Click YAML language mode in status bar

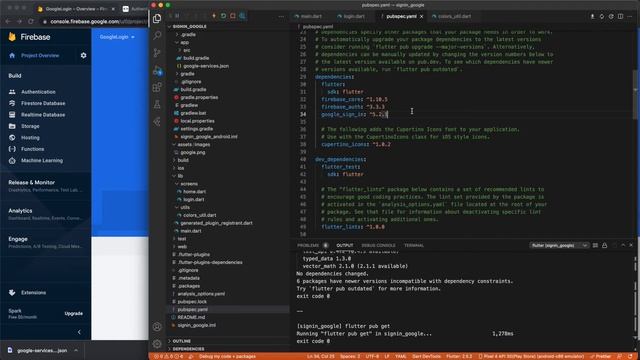401,356
